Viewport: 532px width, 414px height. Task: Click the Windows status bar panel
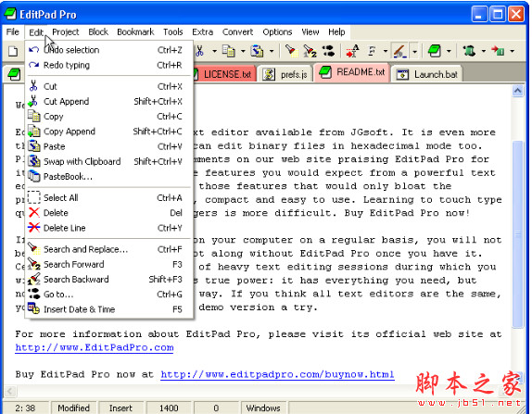click(x=263, y=408)
